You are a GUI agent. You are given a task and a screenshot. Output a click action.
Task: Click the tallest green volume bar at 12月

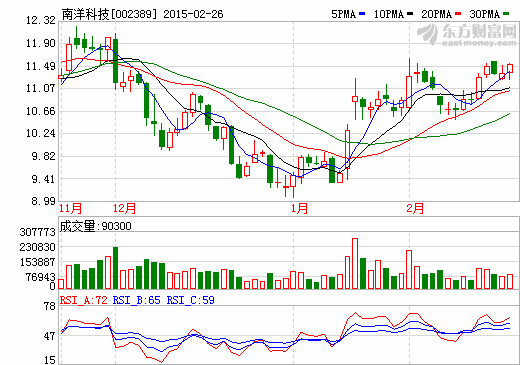[x=116, y=268]
